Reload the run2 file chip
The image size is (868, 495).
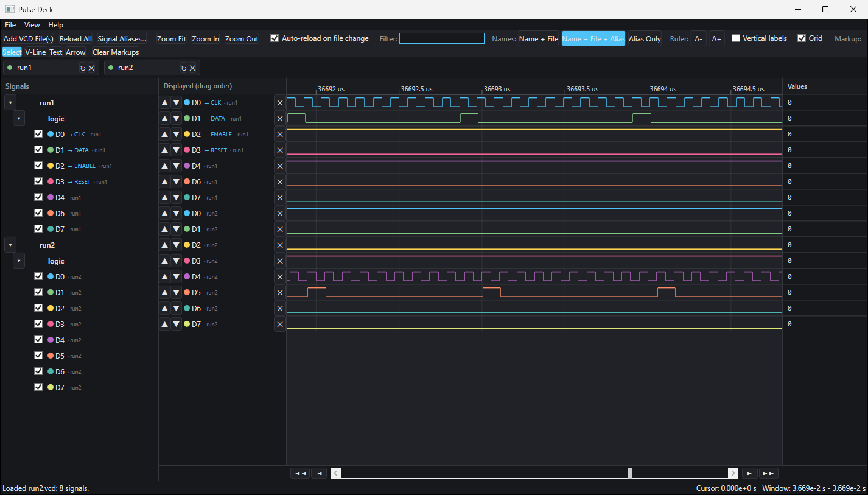pyautogui.click(x=184, y=68)
